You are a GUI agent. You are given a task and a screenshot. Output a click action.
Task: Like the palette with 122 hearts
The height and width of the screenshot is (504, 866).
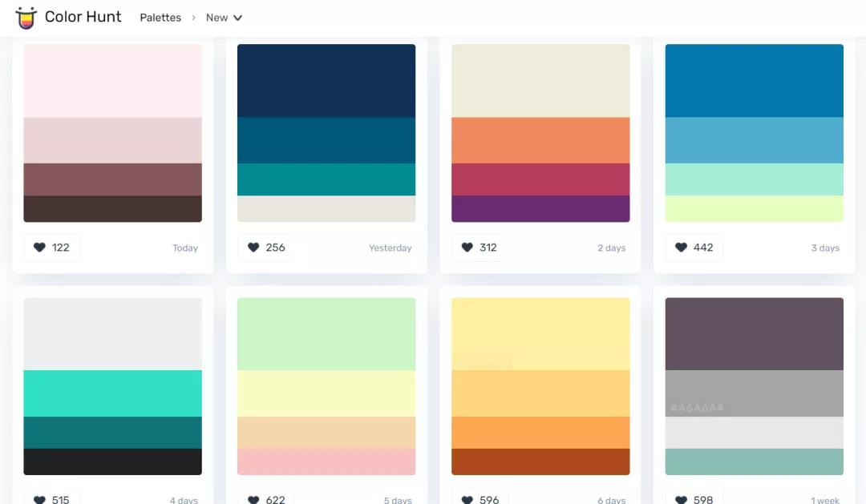pos(51,248)
